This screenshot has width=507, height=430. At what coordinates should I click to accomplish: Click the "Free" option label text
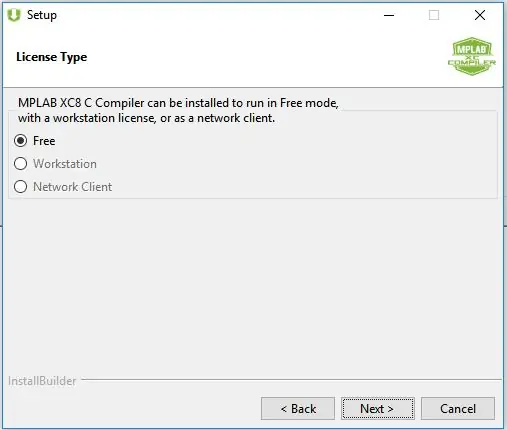44,141
